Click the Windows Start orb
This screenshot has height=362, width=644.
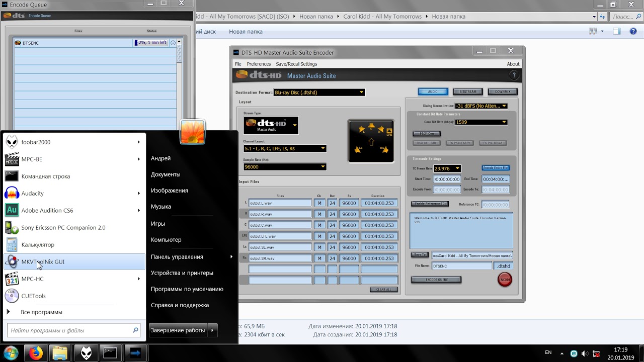pos(11,353)
